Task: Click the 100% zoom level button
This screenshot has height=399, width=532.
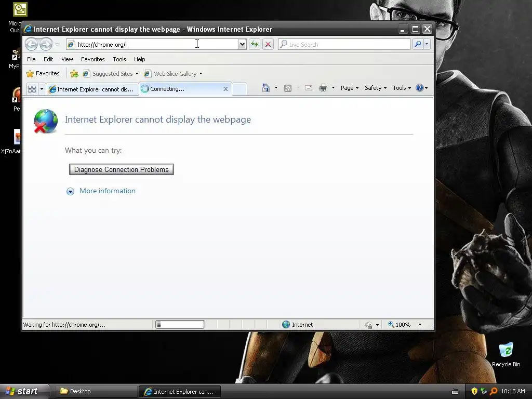Action: 400,324
